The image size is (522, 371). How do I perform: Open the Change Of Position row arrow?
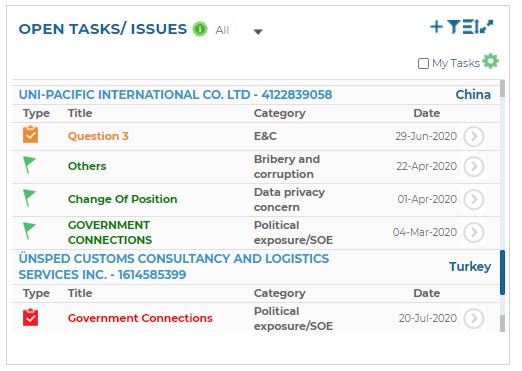click(x=474, y=199)
